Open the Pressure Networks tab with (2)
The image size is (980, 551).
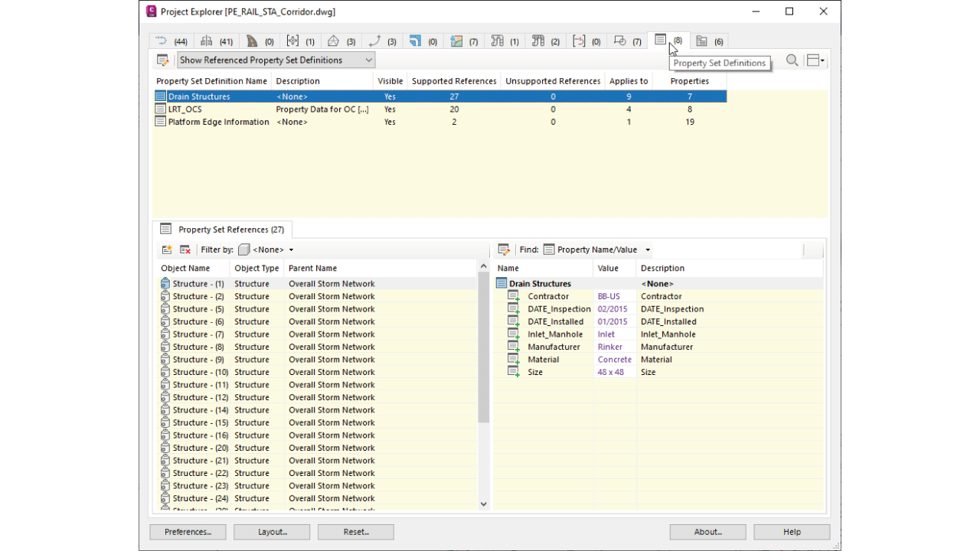point(546,41)
